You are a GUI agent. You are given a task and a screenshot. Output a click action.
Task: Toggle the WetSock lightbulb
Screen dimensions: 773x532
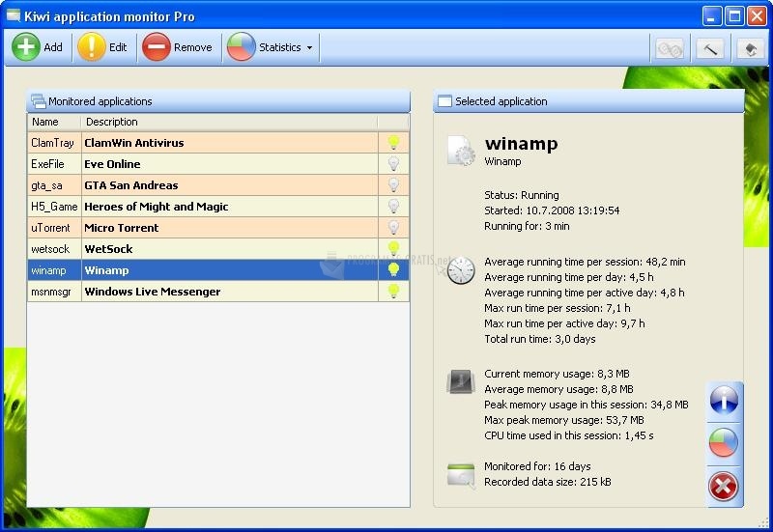(393, 248)
